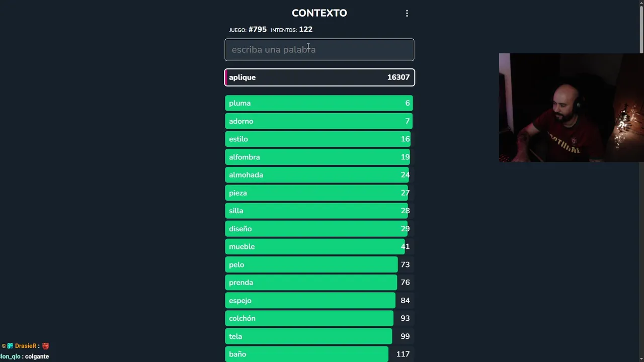
Task: Click the 'pieza' guess row
Action: (319, 193)
